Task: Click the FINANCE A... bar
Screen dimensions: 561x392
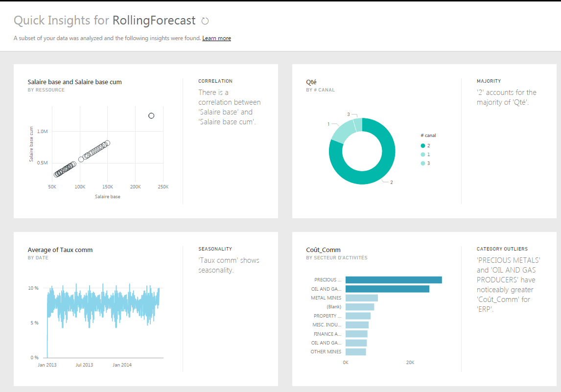Action: click(x=356, y=334)
